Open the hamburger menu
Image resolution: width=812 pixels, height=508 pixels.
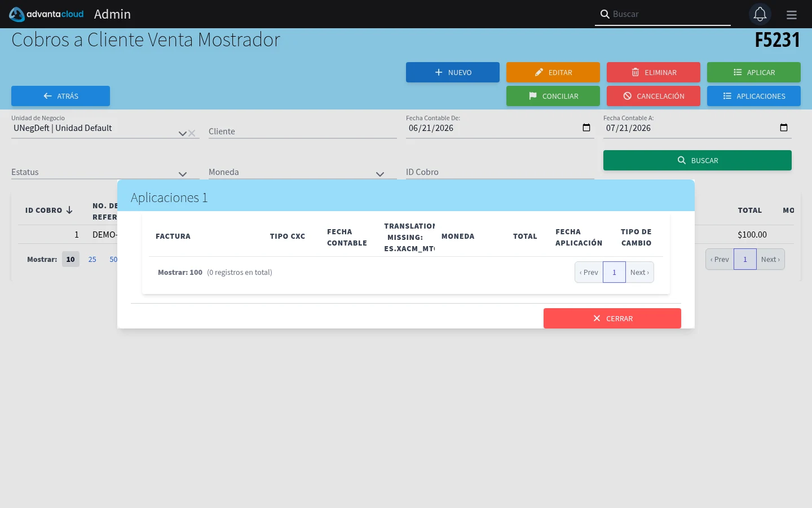[x=792, y=15]
